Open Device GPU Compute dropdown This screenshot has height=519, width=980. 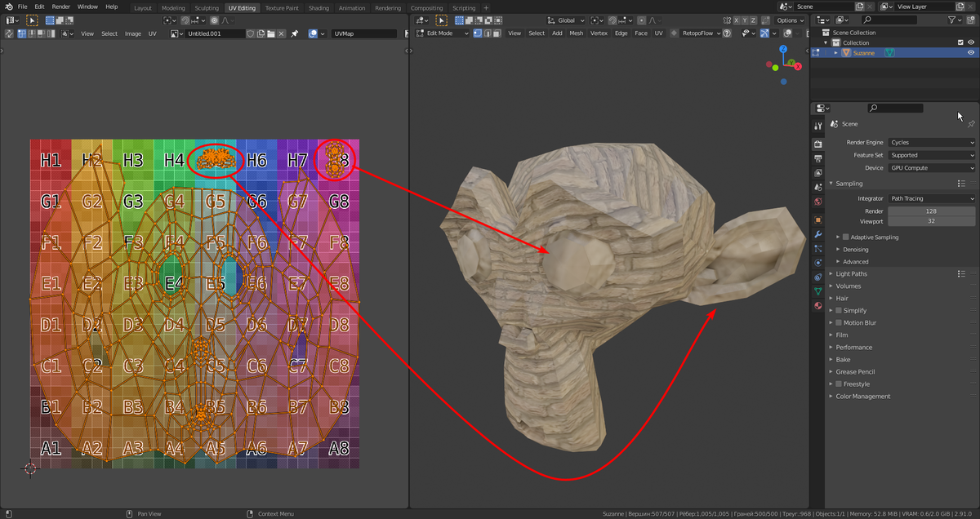click(932, 168)
